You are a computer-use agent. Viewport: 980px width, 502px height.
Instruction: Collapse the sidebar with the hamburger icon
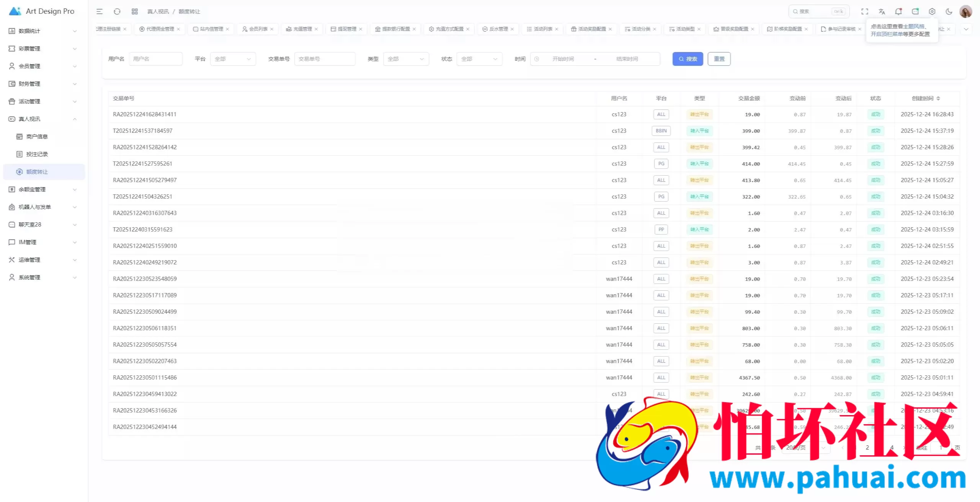[x=100, y=11]
